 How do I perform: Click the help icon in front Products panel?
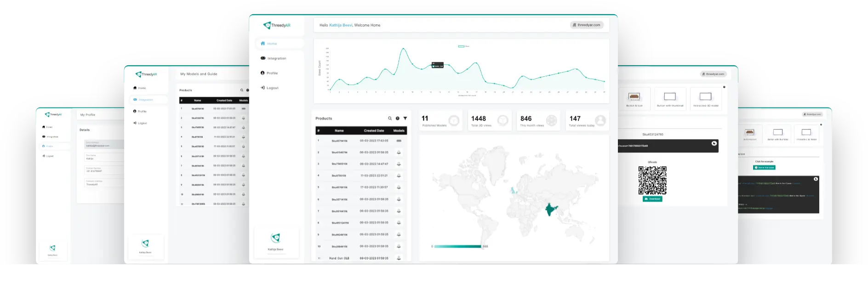point(398,118)
